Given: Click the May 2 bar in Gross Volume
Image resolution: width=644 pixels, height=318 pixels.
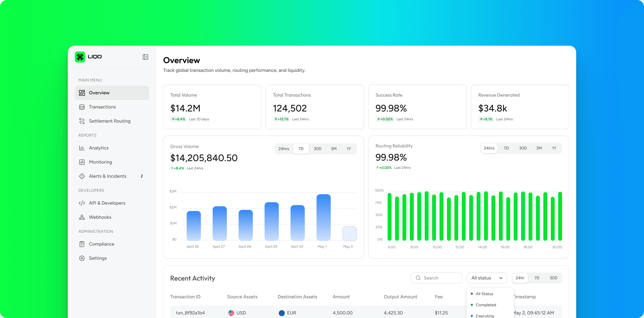Looking at the screenshot, I should (x=350, y=233).
